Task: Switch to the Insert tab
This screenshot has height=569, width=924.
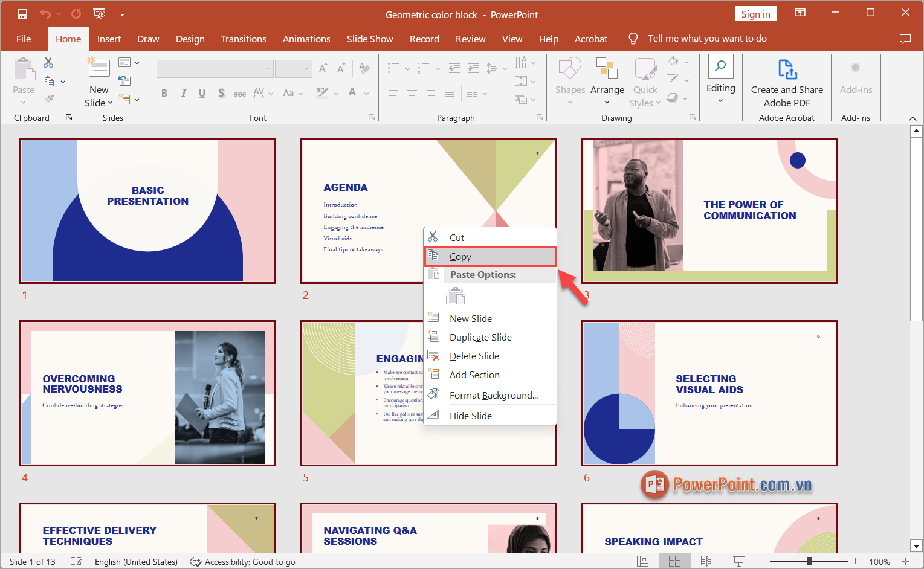Action: 109,39
